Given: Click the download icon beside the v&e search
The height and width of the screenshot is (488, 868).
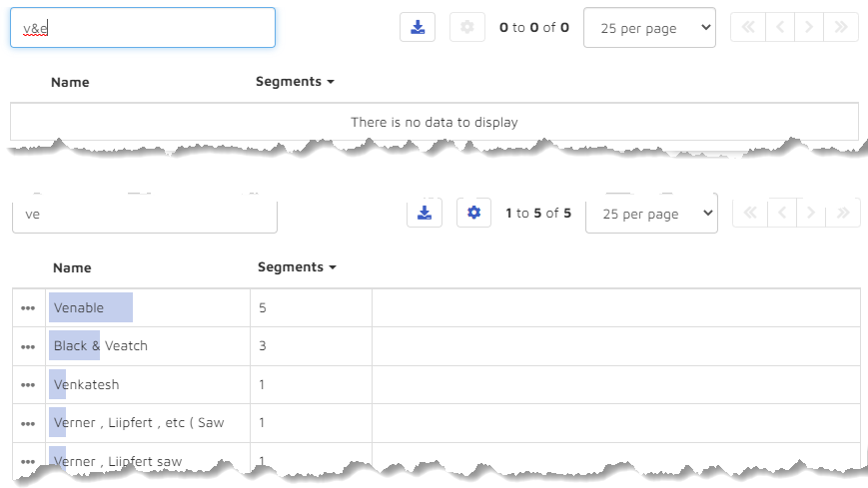Looking at the screenshot, I should click(x=418, y=27).
